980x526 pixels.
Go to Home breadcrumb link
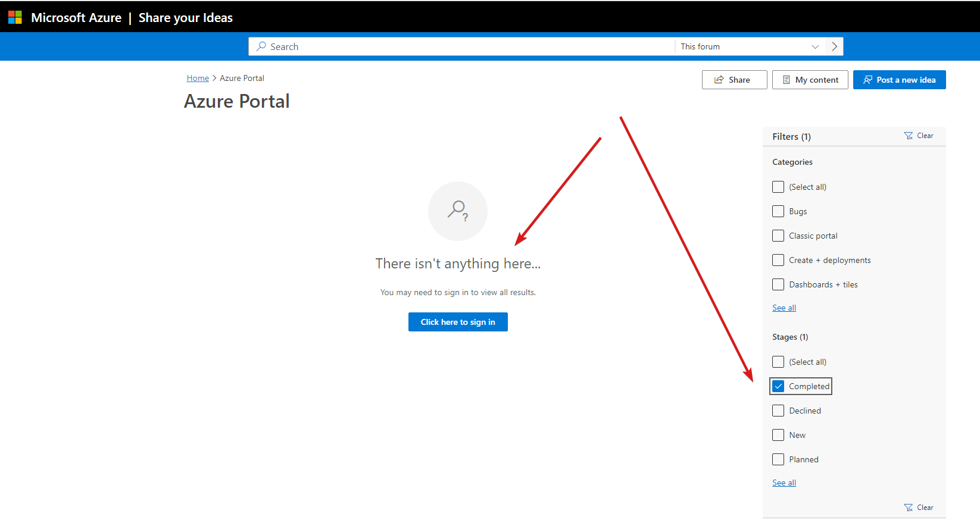click(198, 78)
